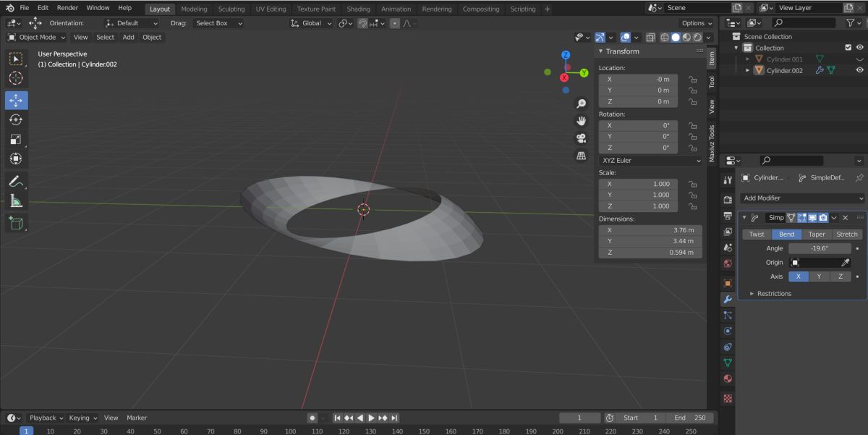The image size is (868, 435).
Task: Open the Object Mode dropdown
Action: (x=38, y=37)
